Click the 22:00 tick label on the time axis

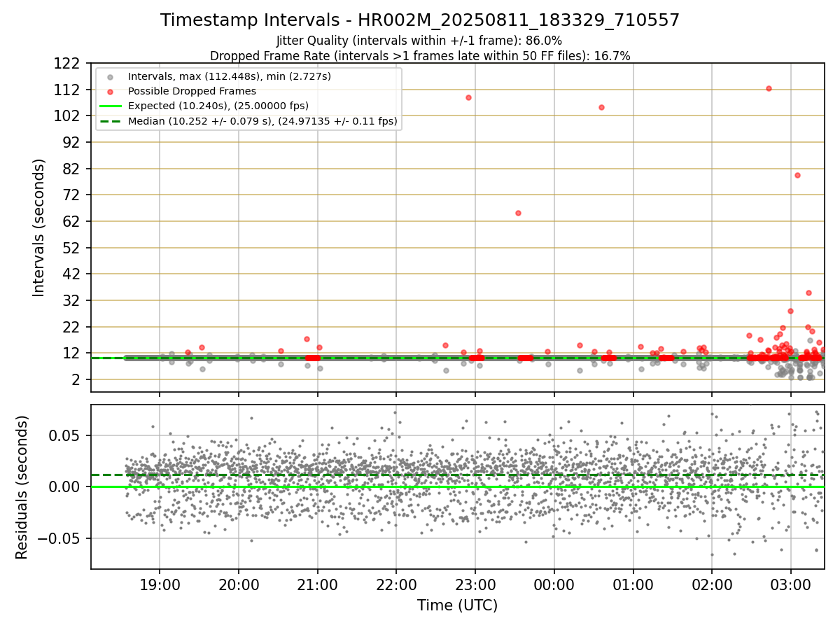tap(396, 584)
